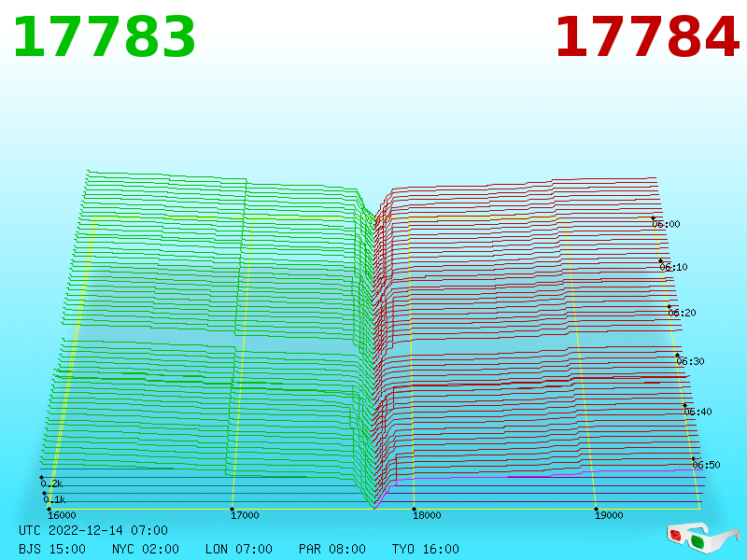Click the 18000 price axis label
Screen dimensions: 747x560
tap(427, 515)
